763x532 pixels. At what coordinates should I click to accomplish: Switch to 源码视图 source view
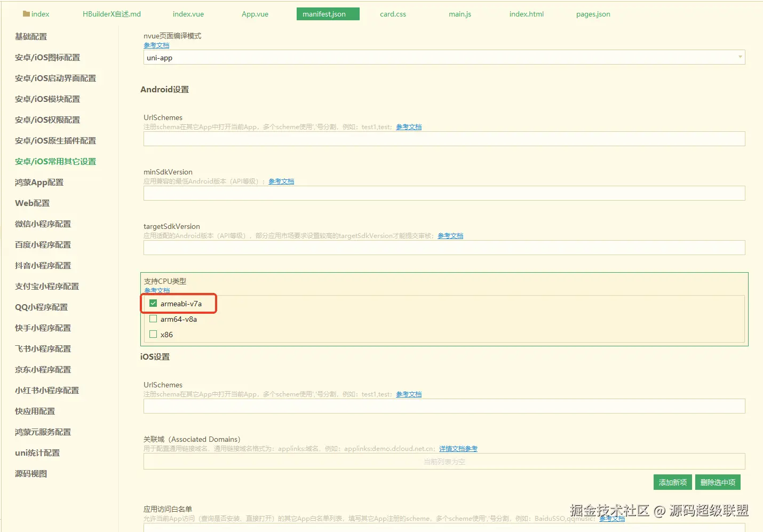click(x=31, y=473)
